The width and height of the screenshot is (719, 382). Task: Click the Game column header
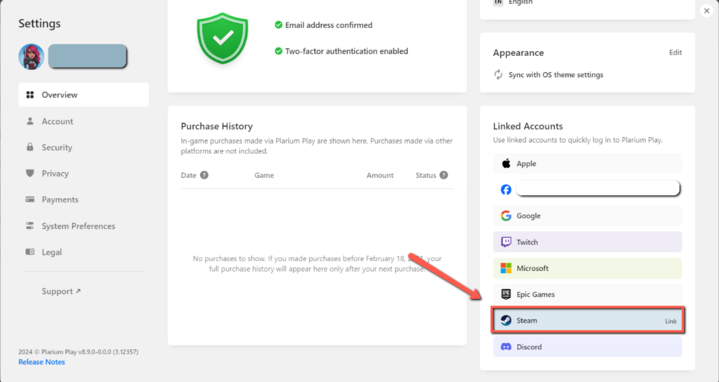tap(264, 175)
